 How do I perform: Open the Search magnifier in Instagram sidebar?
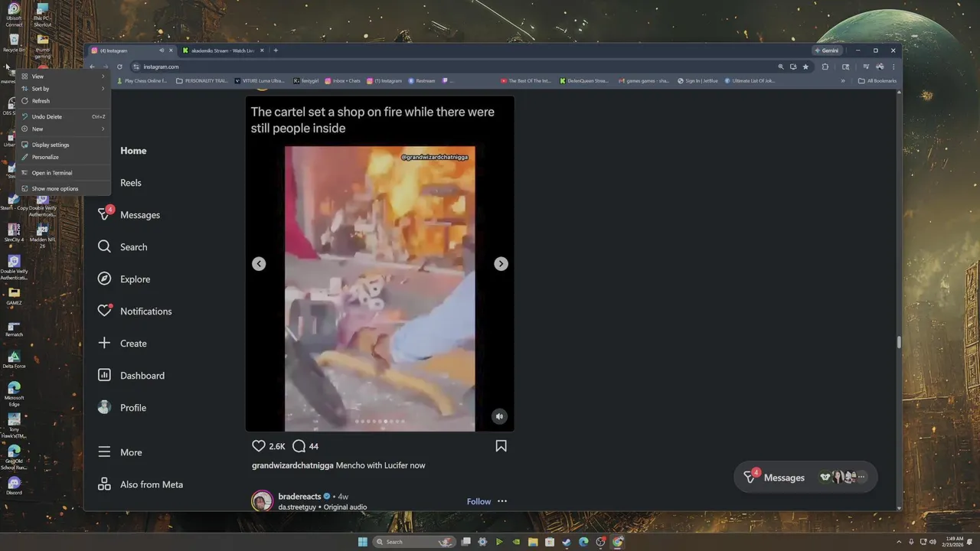(x=104, y=247)
